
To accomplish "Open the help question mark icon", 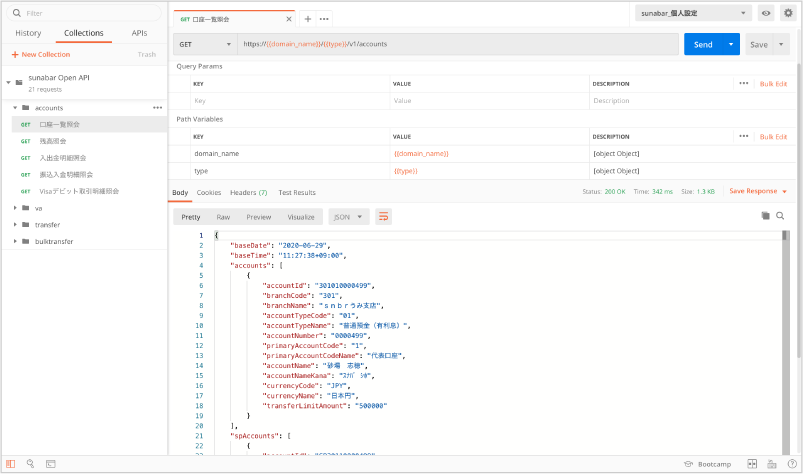I will point(792,464).
